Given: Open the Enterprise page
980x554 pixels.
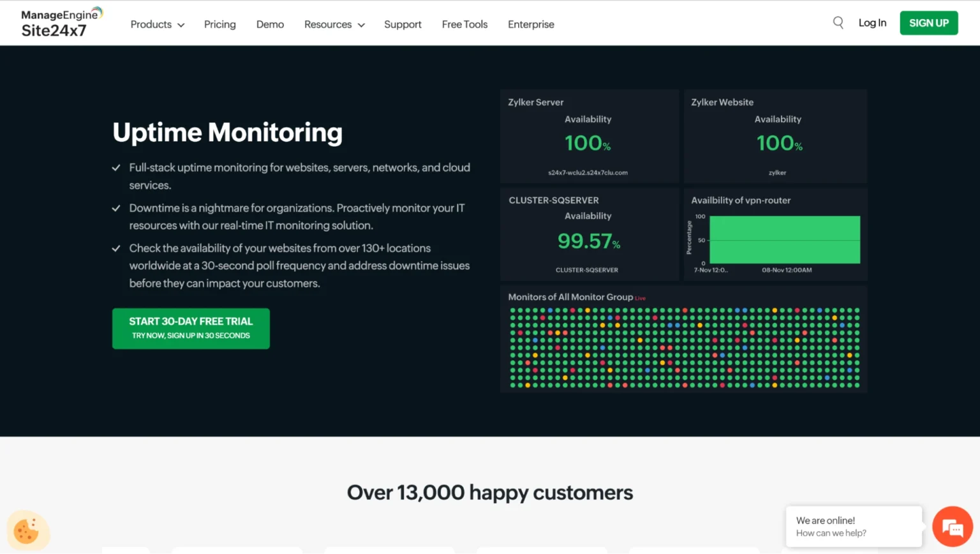Looking at the screenshot, I should 531,24.
